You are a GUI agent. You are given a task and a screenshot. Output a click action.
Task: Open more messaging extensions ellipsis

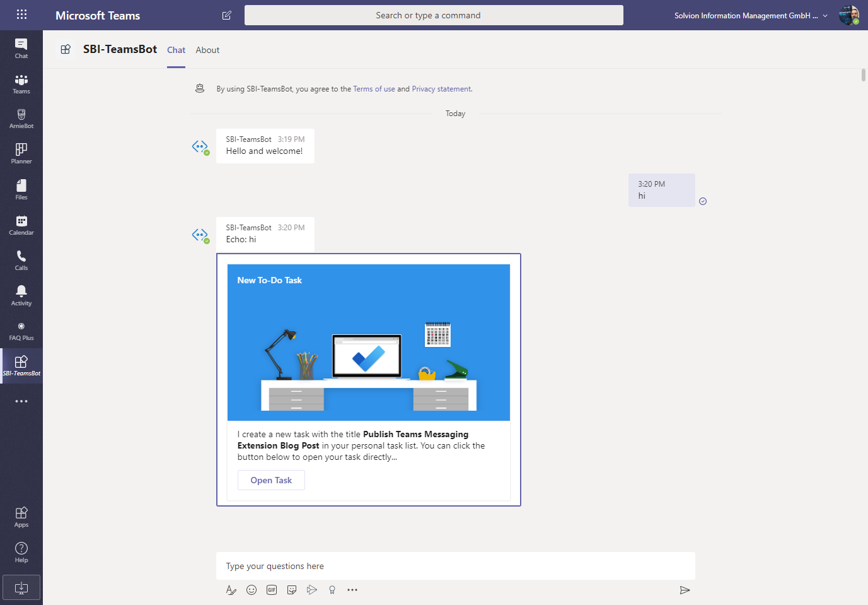point(352,590)
